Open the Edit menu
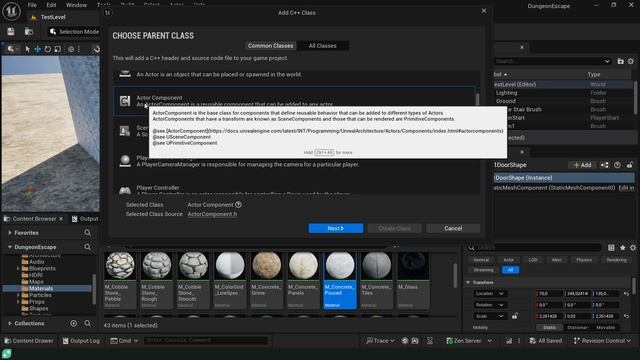Screen dimensions: 640x360 pos(51,5)
